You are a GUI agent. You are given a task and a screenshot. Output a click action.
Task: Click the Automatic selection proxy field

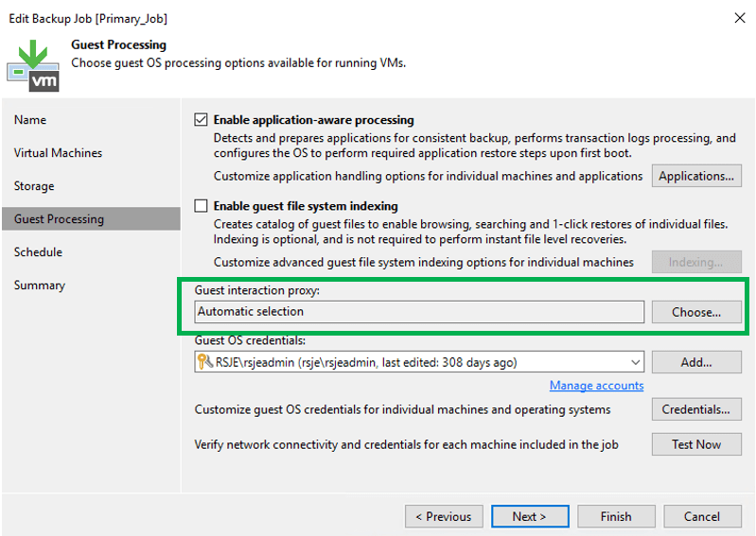[419, 312]
